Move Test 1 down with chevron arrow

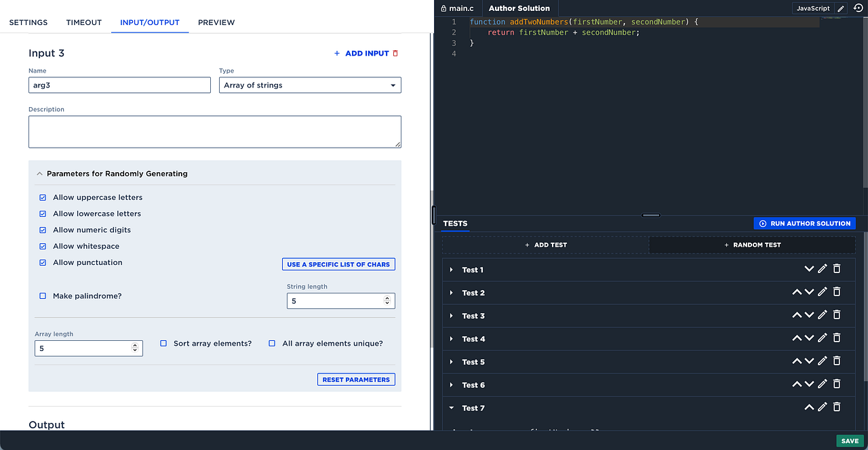point(809,269)
